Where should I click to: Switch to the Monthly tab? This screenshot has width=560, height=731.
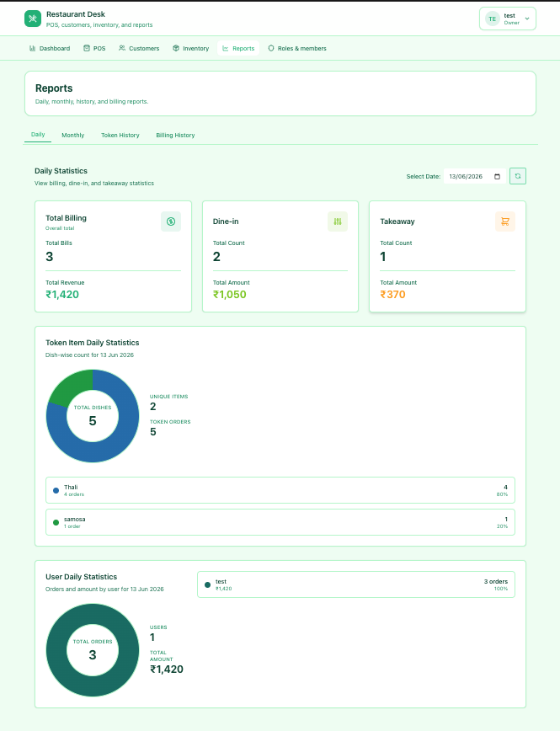(x=72, y=136)
